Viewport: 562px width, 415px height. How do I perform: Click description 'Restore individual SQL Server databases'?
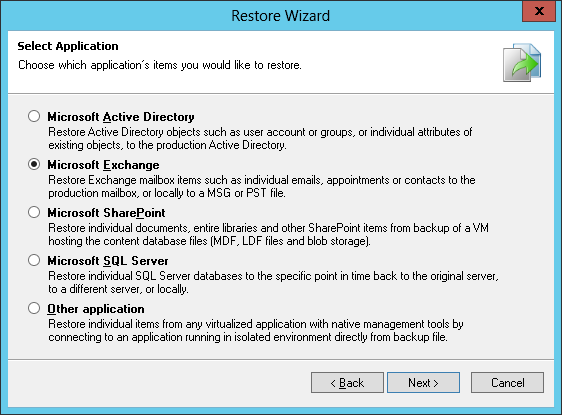[x=273, y=282]
